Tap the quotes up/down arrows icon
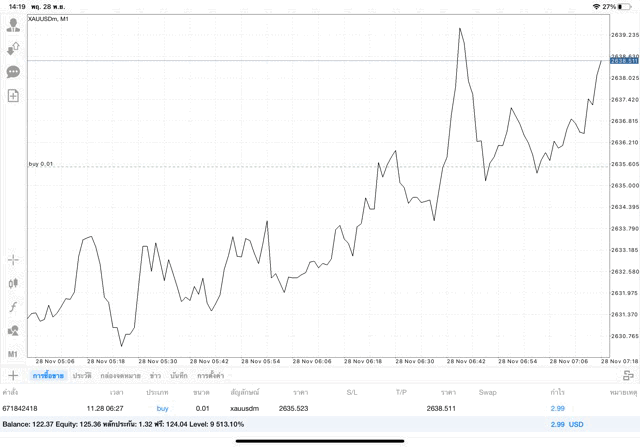 coord(13,48)
